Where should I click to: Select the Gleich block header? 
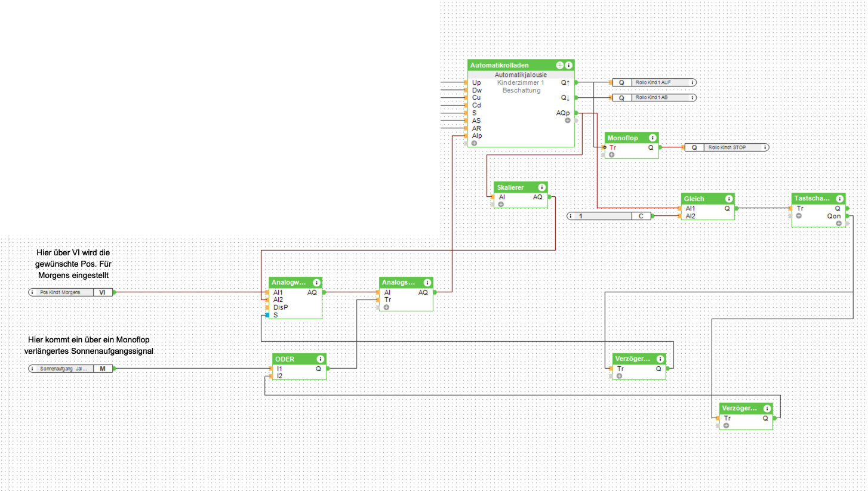click(x=707, y=199)
